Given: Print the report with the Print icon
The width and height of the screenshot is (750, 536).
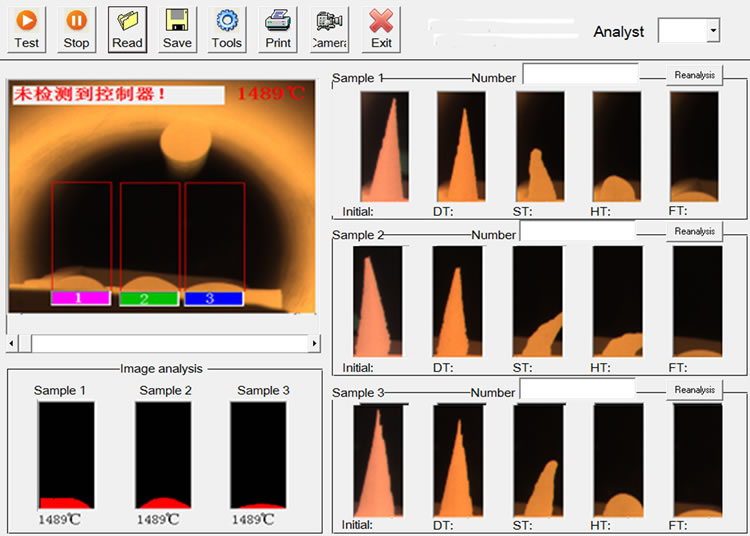Looking at the screenshot, I should coord(278,29).
